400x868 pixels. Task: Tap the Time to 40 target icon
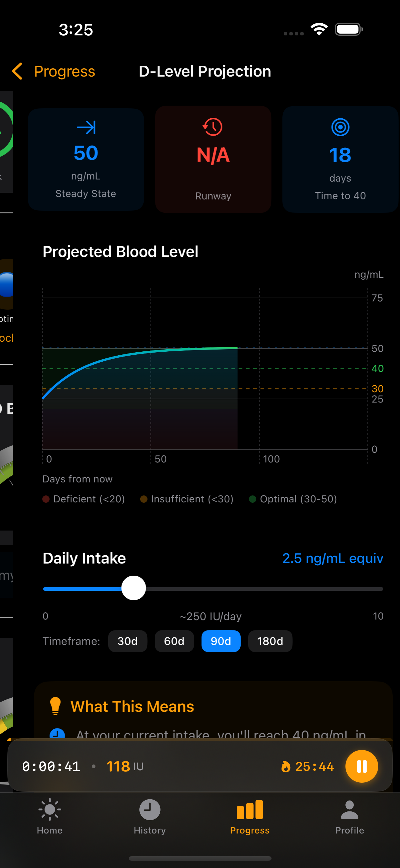340,127
